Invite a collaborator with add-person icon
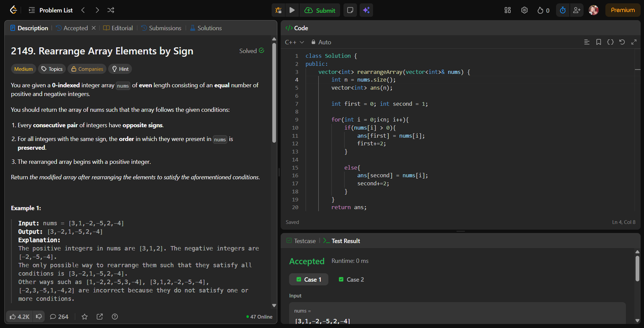 (577, 10)
